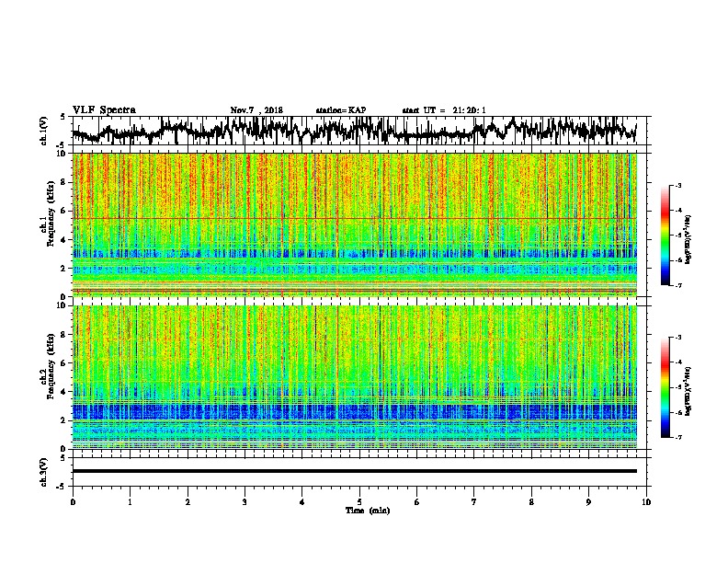Click the dark blue band in ch.2 spectrogram

355,412
